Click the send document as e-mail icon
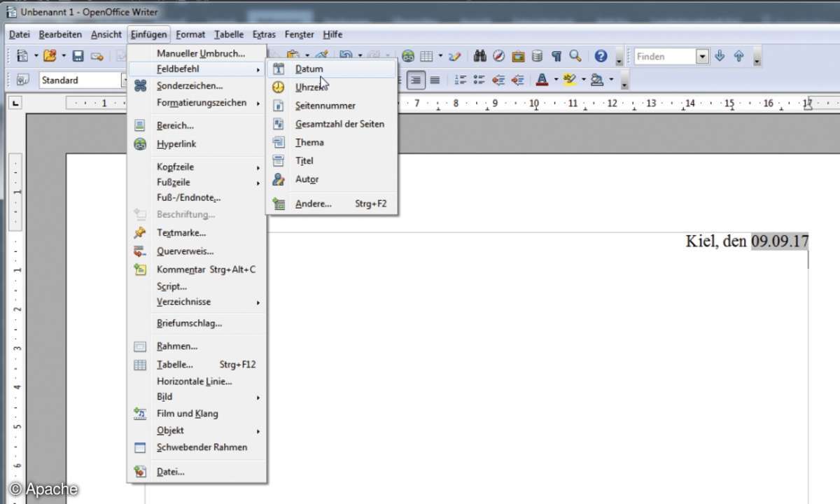The width and height of the screenshot is (840, 504). click(97, 56)
